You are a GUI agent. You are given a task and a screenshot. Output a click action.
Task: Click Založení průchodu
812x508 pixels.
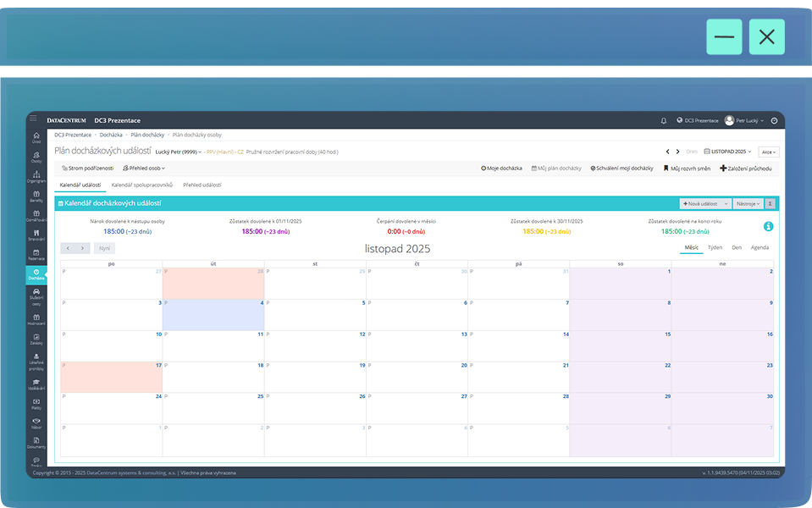(746, 168)
